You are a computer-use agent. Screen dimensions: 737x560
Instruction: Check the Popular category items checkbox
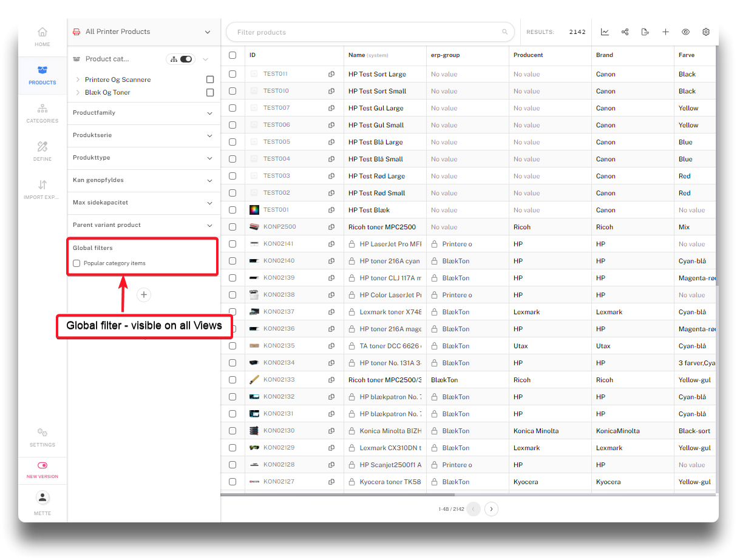coord(76,263)
